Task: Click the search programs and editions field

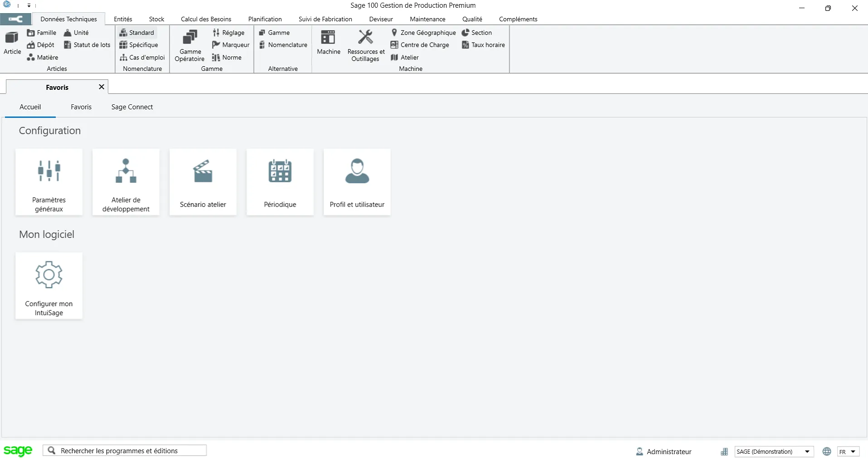Action: pos(125,450)
